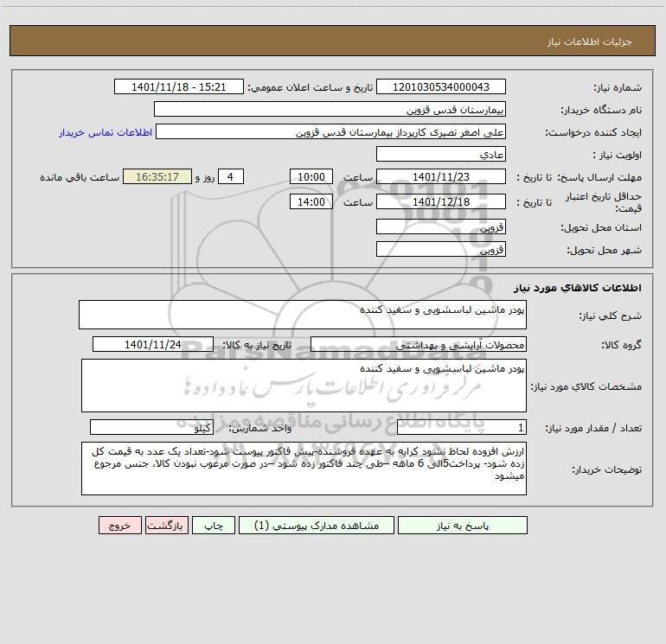Click the priority field عادی
Viewport: 666px width, 644px height.
[x=441, y=154]
